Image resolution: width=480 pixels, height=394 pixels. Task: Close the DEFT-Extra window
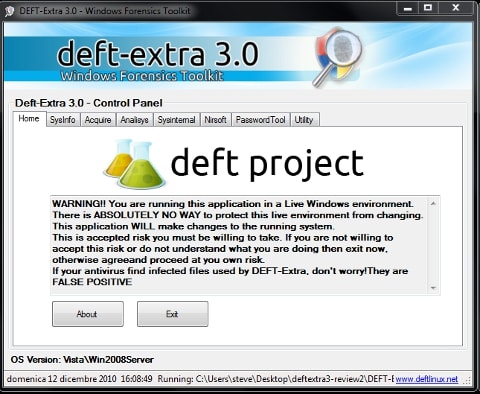[456, 8]
